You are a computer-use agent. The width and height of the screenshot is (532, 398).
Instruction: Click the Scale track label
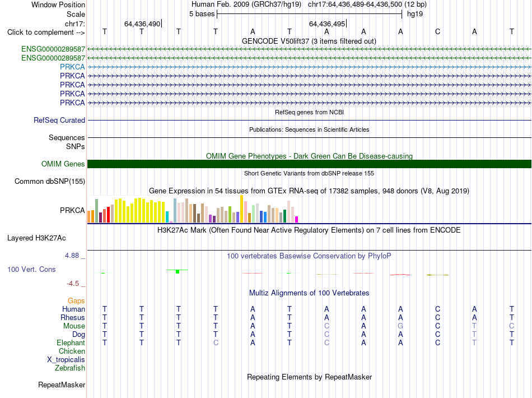pos(76,14)
